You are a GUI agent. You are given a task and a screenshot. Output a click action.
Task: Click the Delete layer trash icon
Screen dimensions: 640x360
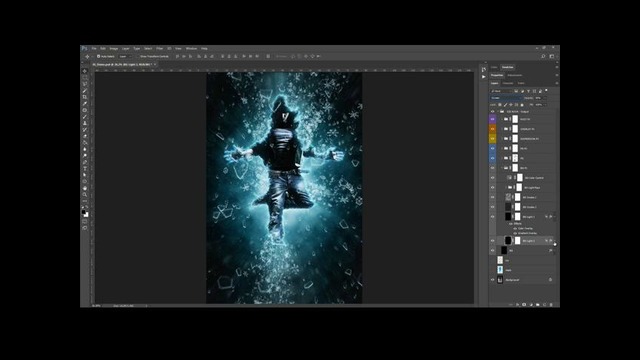pyautogui.click(x=551, y=304)
